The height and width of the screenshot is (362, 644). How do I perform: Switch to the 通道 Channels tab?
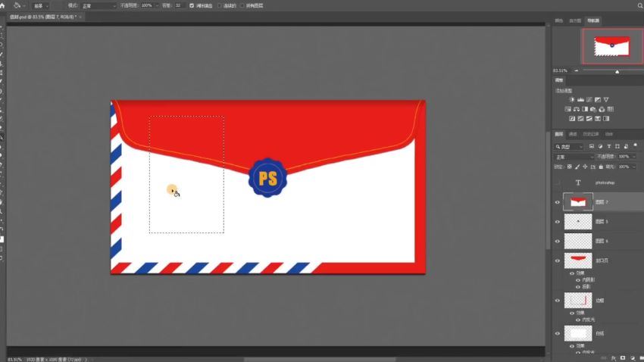pos(573,134)
